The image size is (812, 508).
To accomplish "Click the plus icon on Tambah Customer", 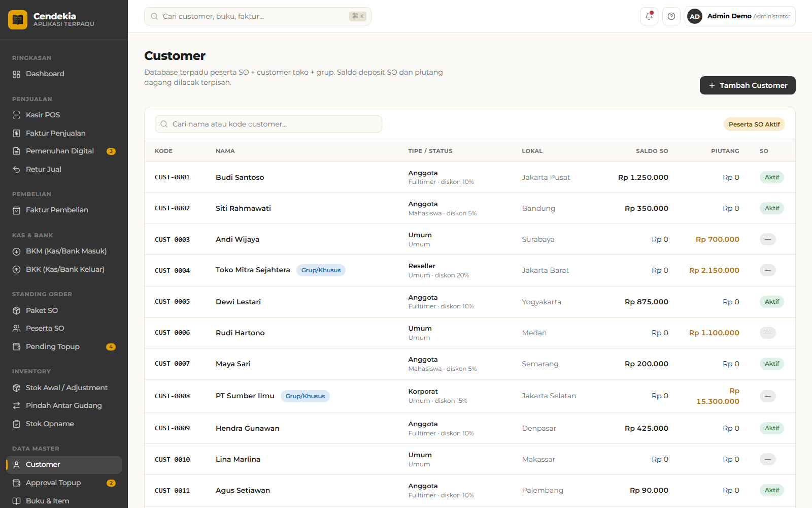I will coord(712,85).
